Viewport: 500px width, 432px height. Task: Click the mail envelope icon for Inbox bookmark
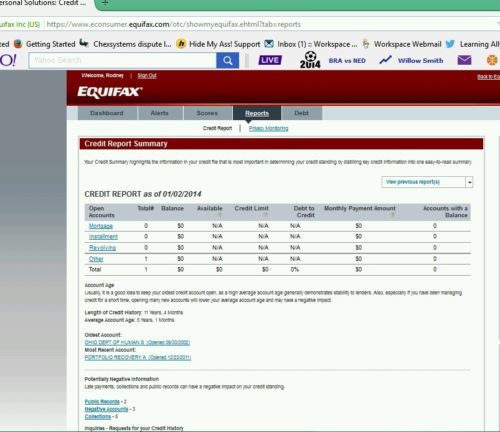pos(269,44)
